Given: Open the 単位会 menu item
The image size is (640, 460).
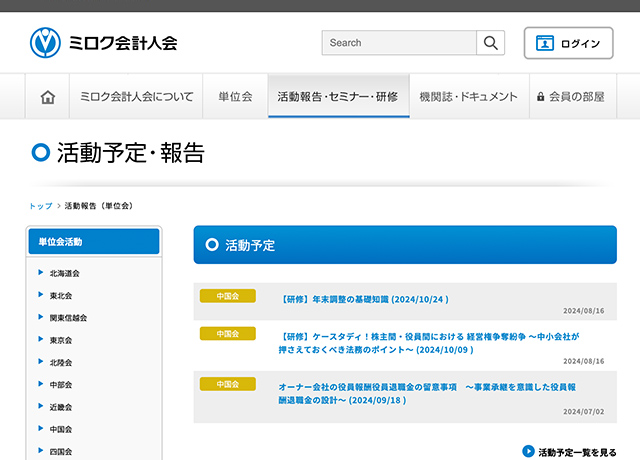Looking at the screenshot, I should click(236, 97).
